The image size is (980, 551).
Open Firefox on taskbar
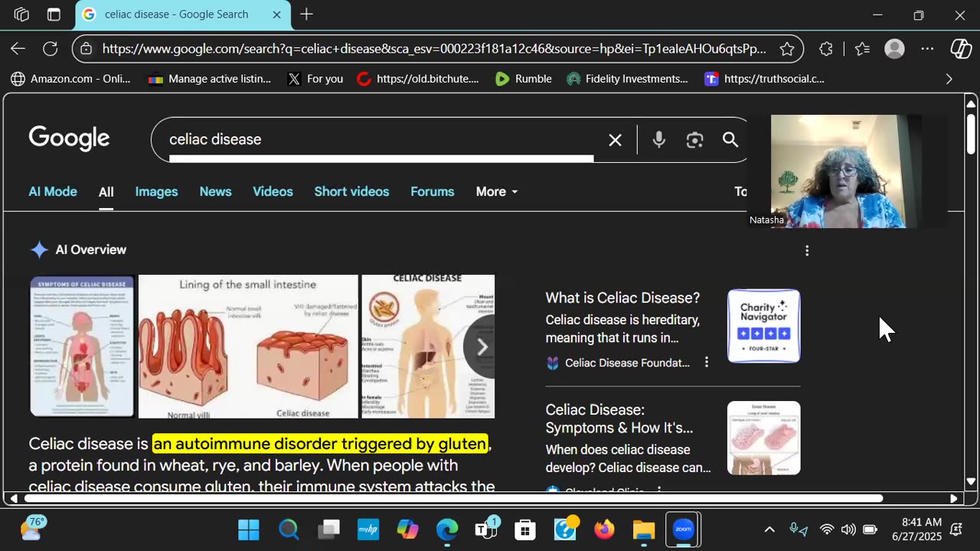coord(604,530)
